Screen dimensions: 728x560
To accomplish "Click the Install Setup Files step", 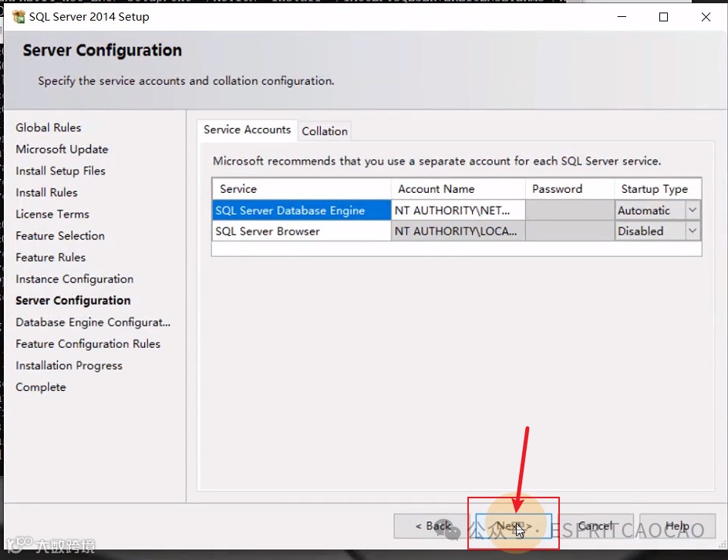I will click(60, 171).
